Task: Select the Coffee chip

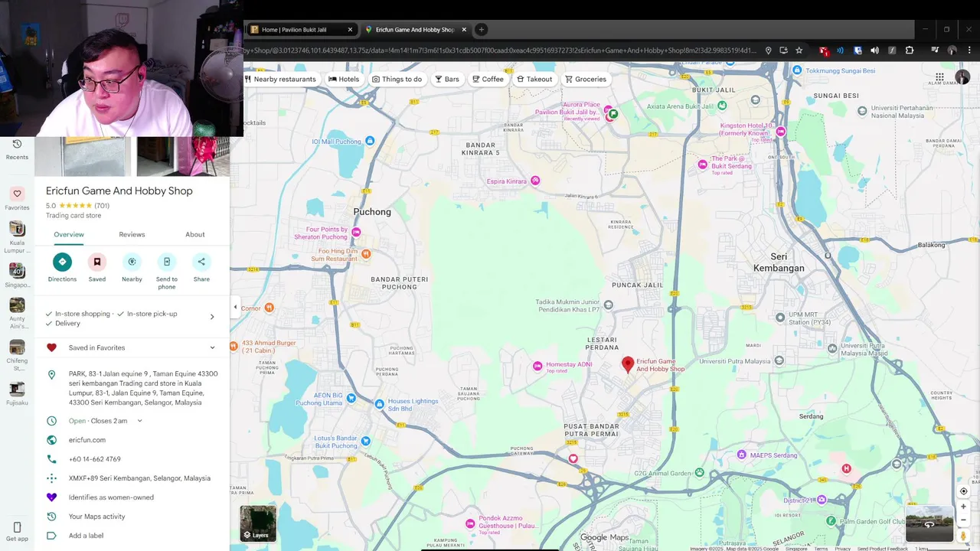Action: (x=488, y=79)
